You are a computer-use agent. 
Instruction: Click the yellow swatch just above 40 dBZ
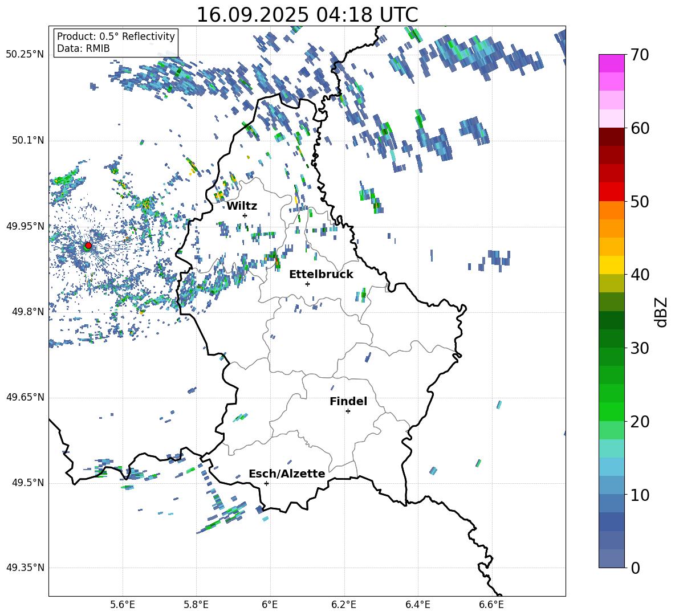pos(611,265)
